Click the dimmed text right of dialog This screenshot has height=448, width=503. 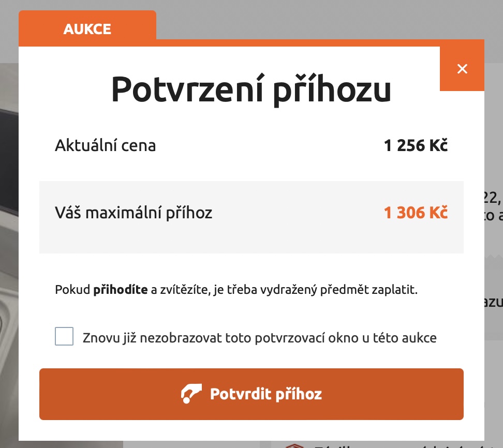pyautogui.click(x=493, y=207)
